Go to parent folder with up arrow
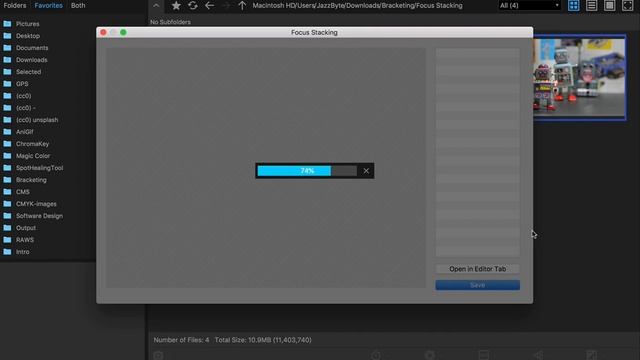Screen dimensions: 640x360 pyautogui.click(x=242, y=6)
